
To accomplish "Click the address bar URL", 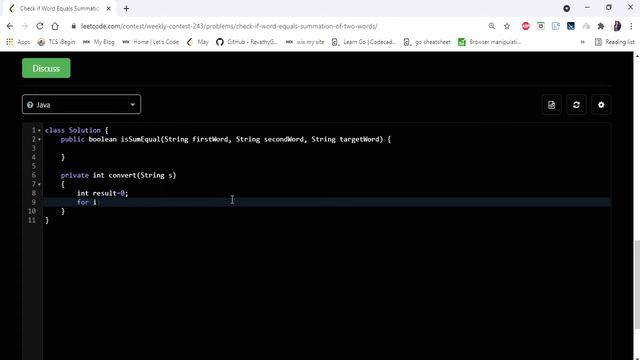I will (229, 26).
